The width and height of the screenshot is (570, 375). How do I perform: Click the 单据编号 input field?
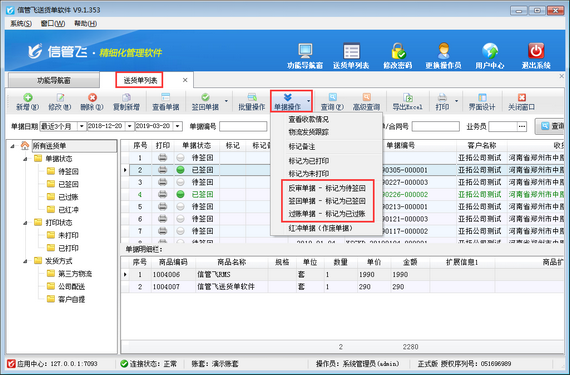[243, 126]
